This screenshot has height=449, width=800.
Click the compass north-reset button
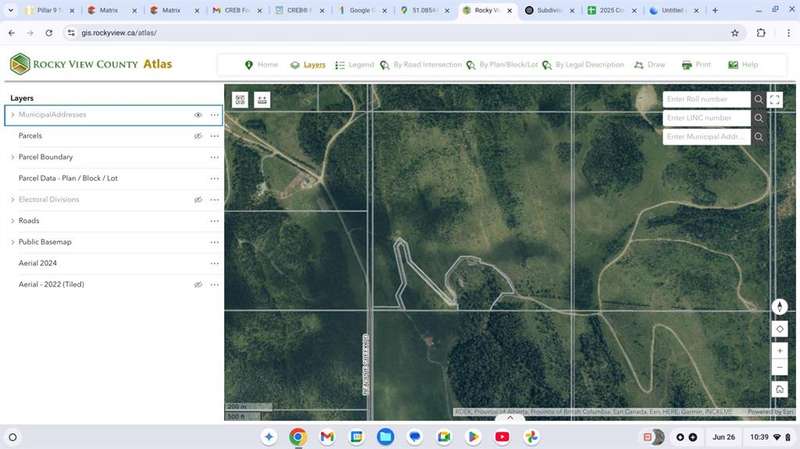(780, 308)
